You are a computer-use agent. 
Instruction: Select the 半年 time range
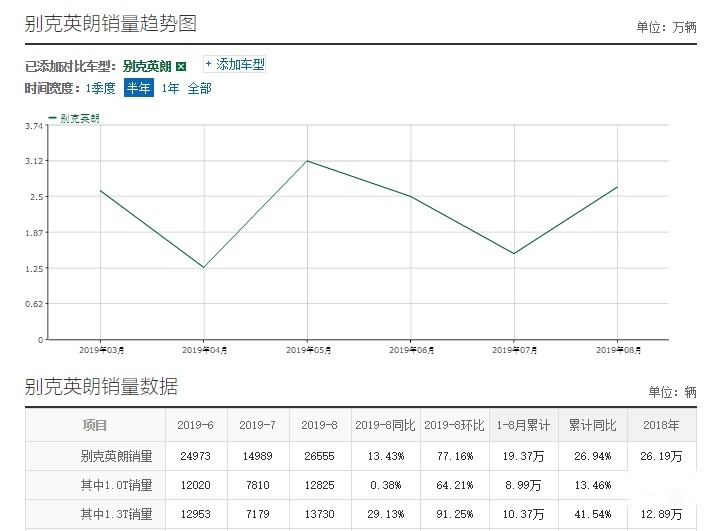pyautogui.click(x=138, y=88)
